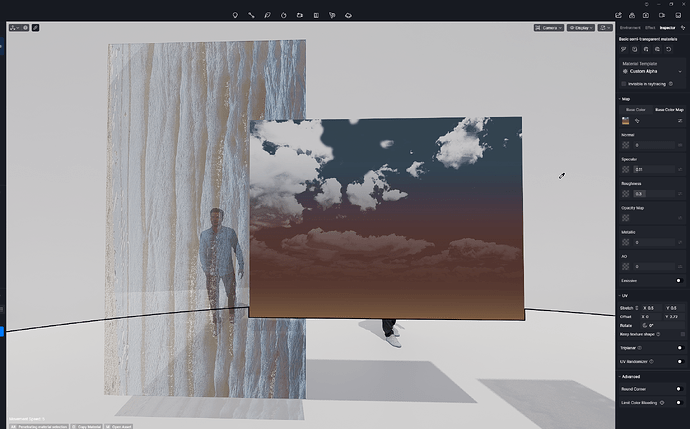Click the lightbulb icon in top toolbar

(235, 16)
